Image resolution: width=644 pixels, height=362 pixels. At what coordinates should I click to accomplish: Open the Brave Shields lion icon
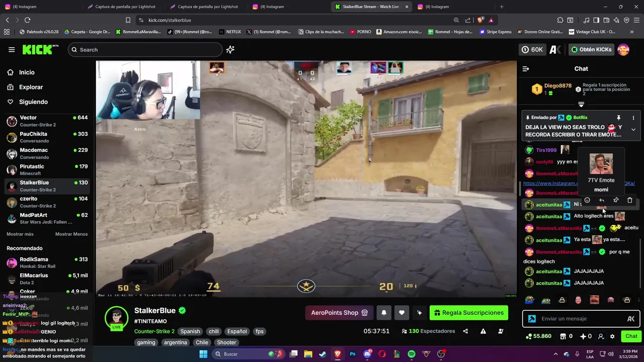click(x=480, y=20)
